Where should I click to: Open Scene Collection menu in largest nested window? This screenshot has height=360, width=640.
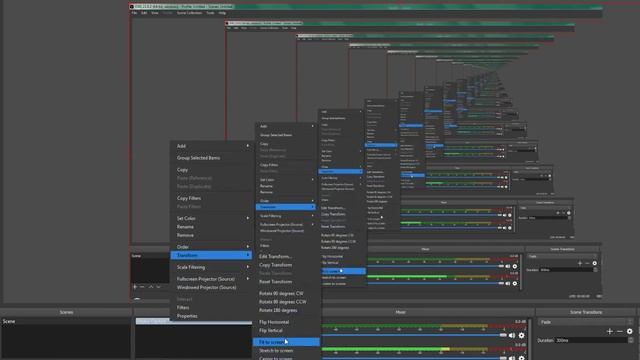coord(189,13)
